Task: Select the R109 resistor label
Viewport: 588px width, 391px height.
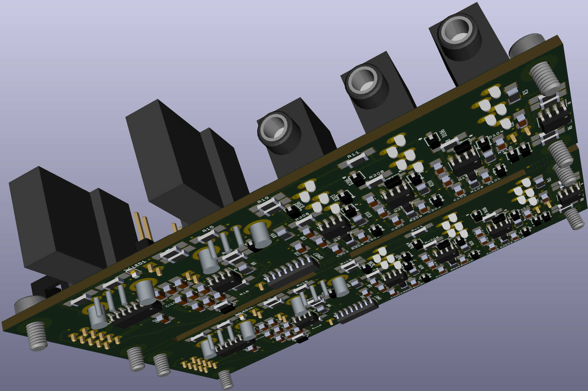Action: (477, 189)
